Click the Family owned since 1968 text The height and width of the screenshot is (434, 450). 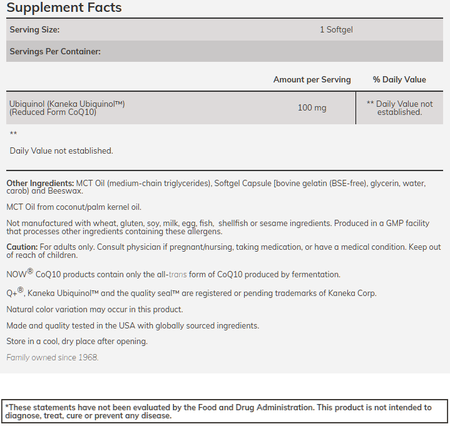click(x=52, y=358)
